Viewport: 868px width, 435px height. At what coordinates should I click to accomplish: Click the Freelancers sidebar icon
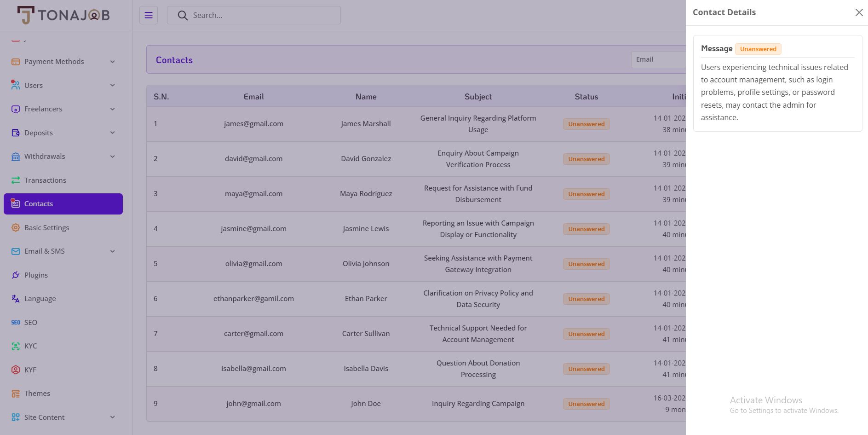click(16, 109)
